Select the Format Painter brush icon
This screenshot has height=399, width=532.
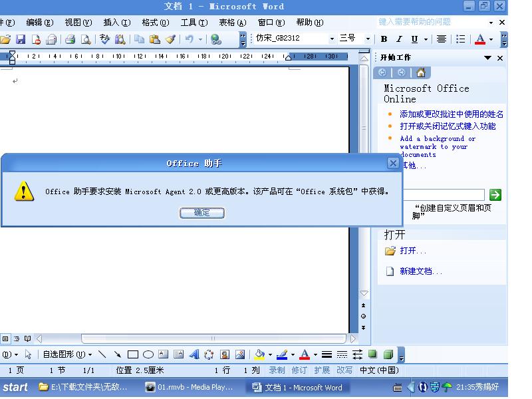(x=170, y=39)
